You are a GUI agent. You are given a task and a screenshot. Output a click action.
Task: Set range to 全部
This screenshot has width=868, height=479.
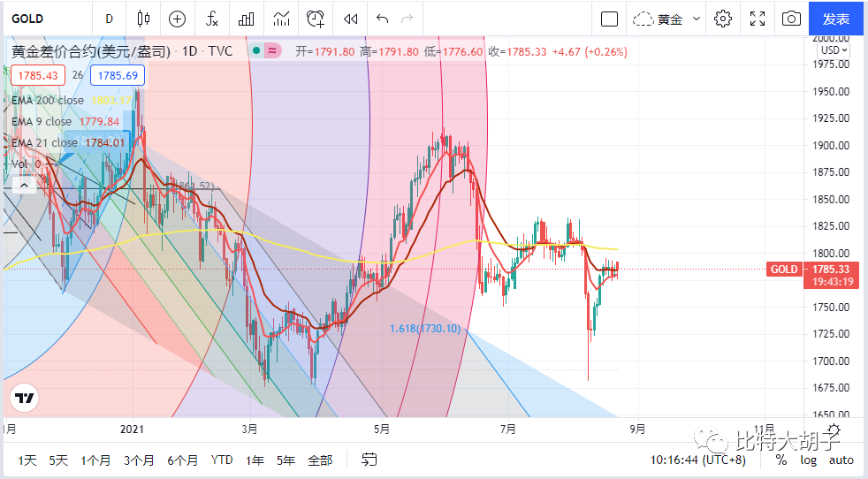pyautogui.click(x=320, y=460)
